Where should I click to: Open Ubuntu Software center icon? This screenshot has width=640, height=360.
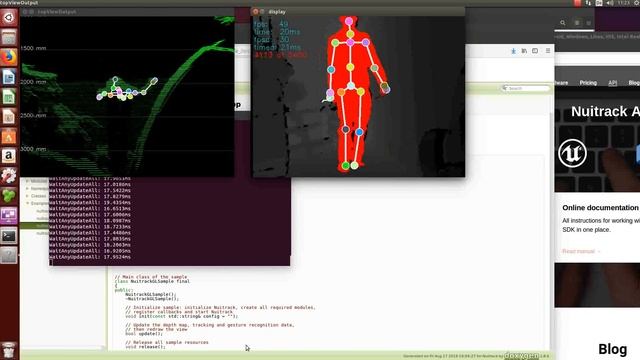pos(9,136)
